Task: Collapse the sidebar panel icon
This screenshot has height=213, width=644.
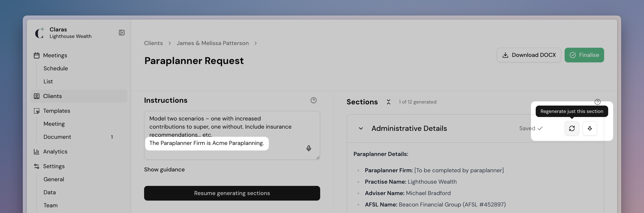Action: tap(122, 33)
